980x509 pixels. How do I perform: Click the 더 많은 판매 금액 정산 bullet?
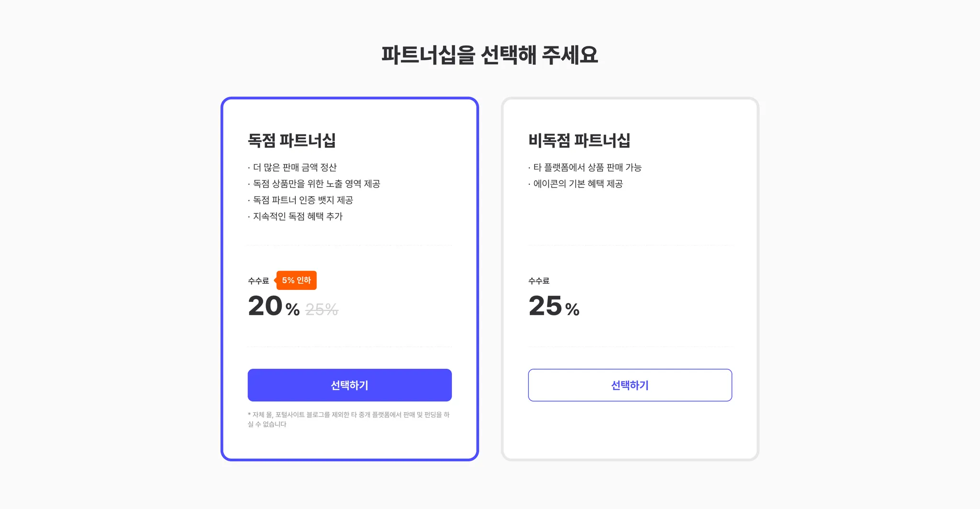coord(294,167)
